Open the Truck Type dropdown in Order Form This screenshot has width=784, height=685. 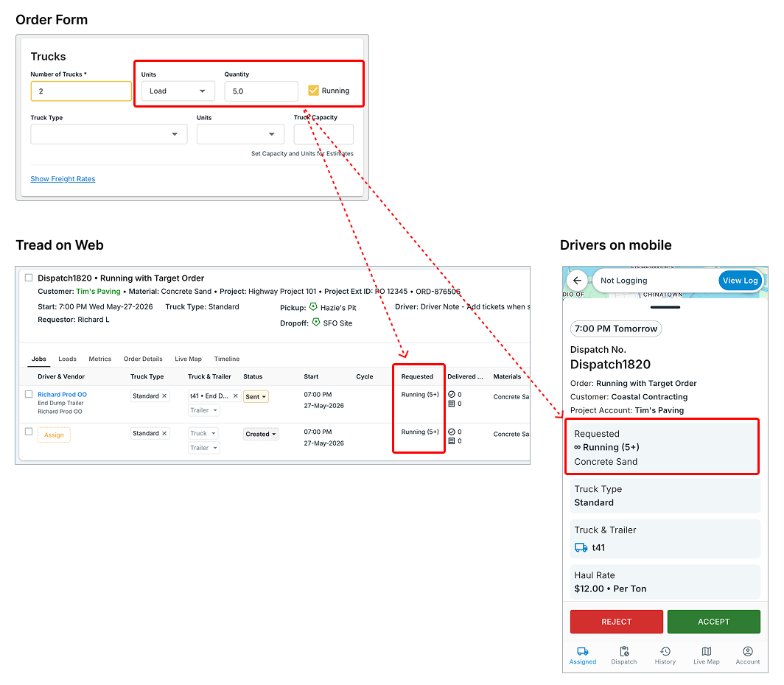109,134
